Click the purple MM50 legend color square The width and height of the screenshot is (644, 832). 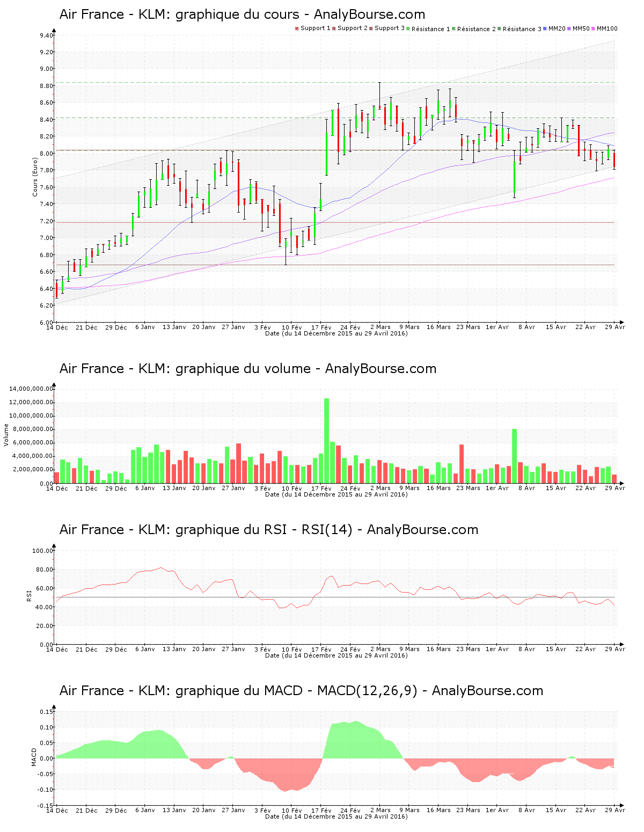[569, 28]
